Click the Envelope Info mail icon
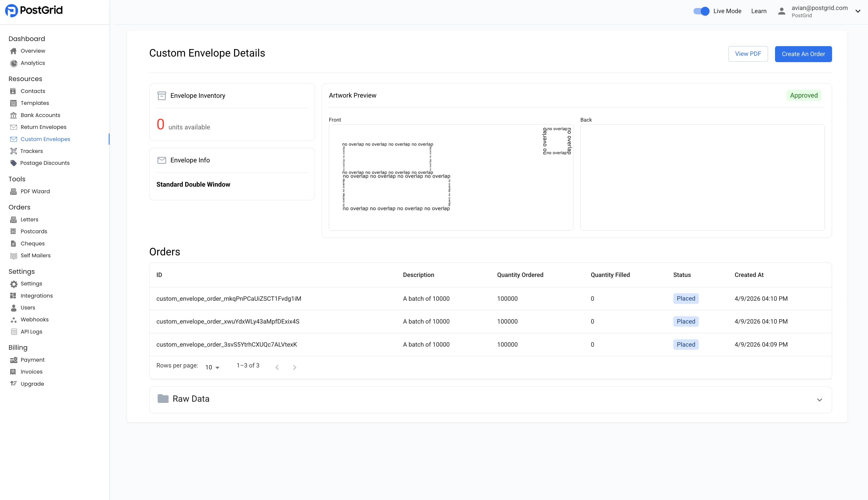868x500 pixels. click(161, 160)
